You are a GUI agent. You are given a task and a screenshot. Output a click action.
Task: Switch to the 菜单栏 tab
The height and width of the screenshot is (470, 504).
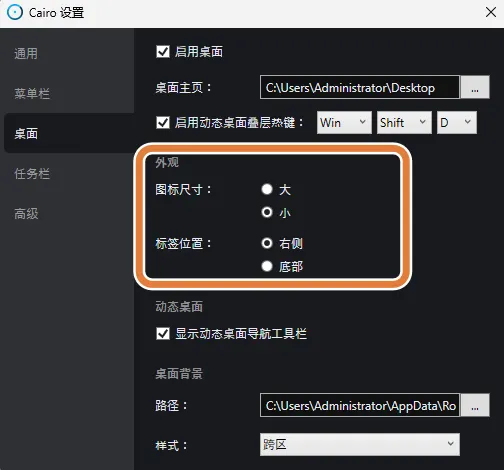[x=32, y=94]
